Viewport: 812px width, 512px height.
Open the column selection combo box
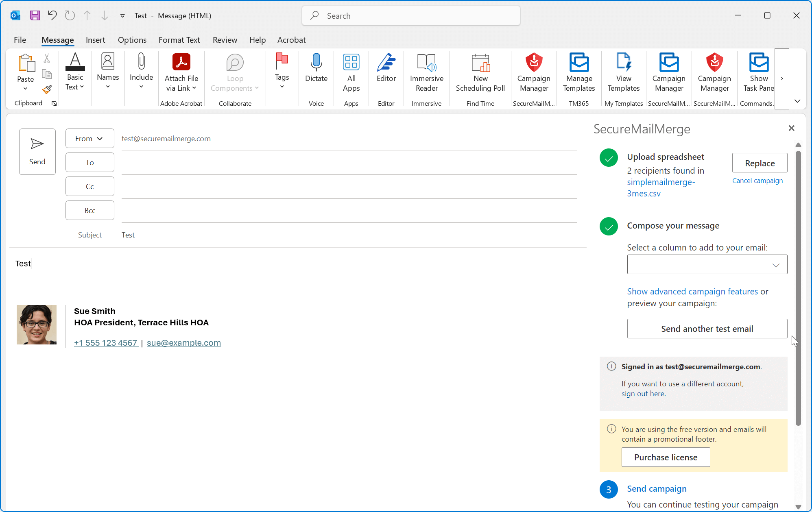click(x=707, y=265)
